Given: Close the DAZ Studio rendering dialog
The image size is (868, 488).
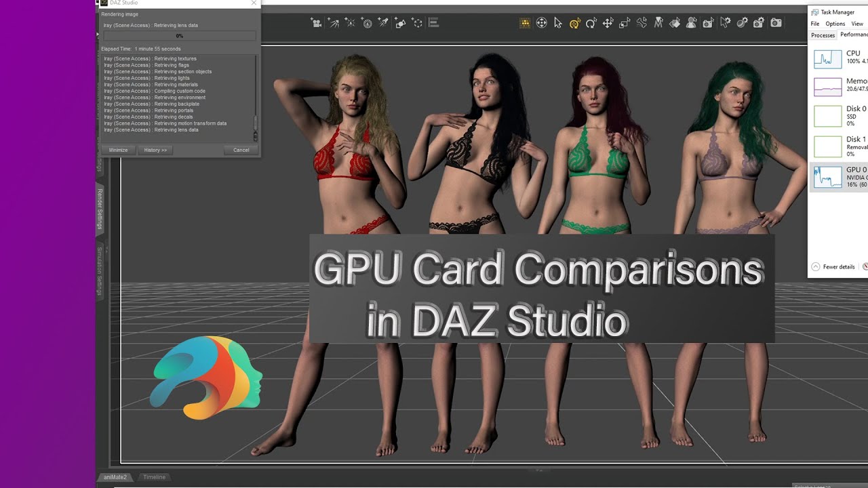Looking at the screenshot, I should click(x=254, y=3).
